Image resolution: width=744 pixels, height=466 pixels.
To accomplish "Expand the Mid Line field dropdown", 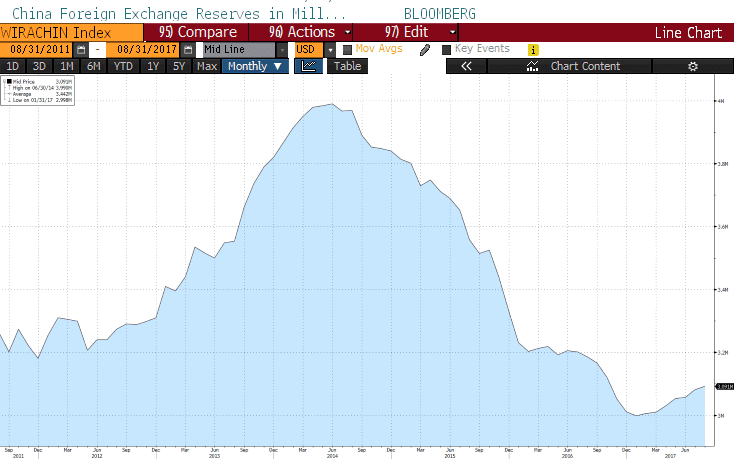I will (x=282, y=50).
